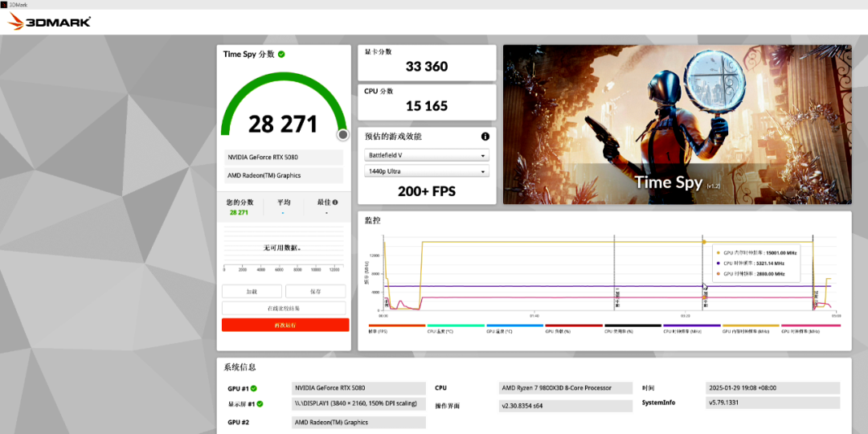Click the 平均 column heading
This screenshot has height=434, width=868.
click(x=284, y=203)
